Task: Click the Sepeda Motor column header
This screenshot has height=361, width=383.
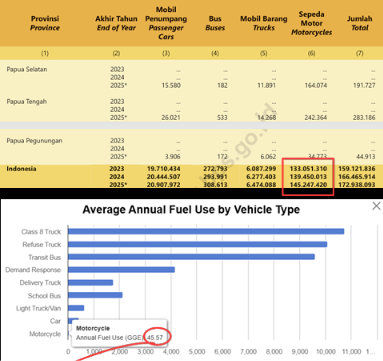Action: (x=311, y=23)
